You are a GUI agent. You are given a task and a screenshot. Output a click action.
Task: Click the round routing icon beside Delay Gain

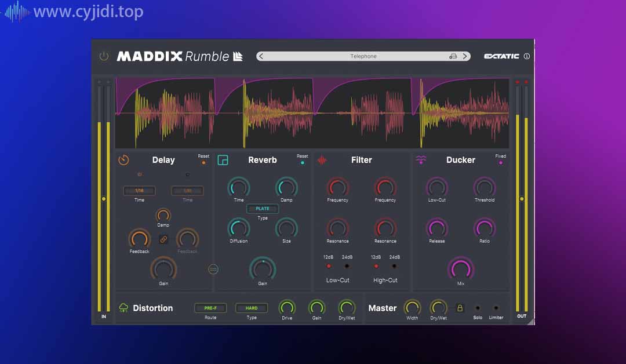pos(213,270)
